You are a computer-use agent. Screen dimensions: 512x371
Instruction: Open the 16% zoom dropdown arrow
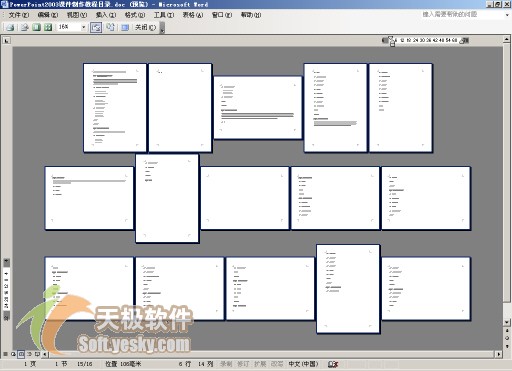83,27
